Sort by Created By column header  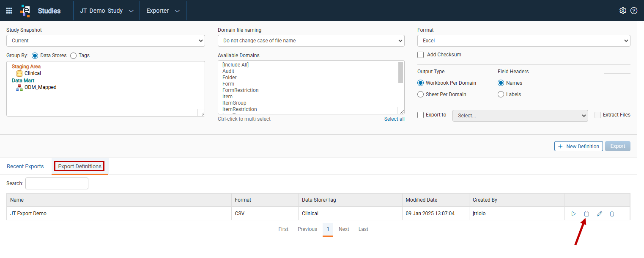click(x=517, y=200)
